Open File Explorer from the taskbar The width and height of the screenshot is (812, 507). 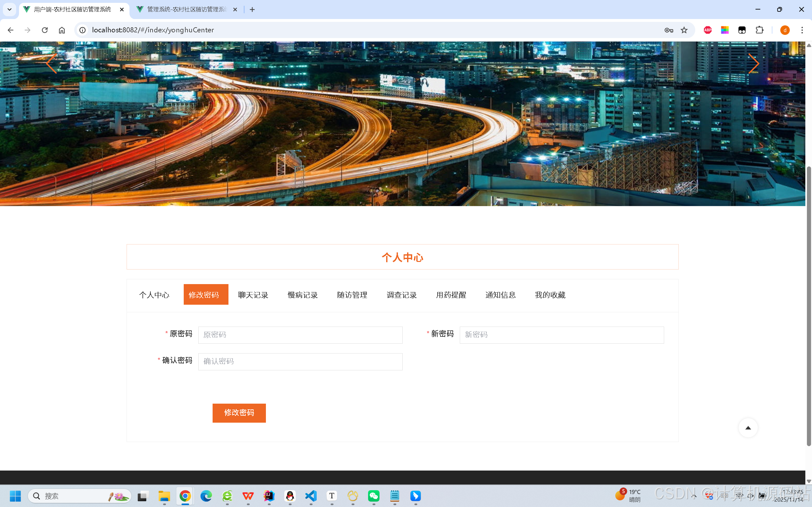(x=164, y=496)
